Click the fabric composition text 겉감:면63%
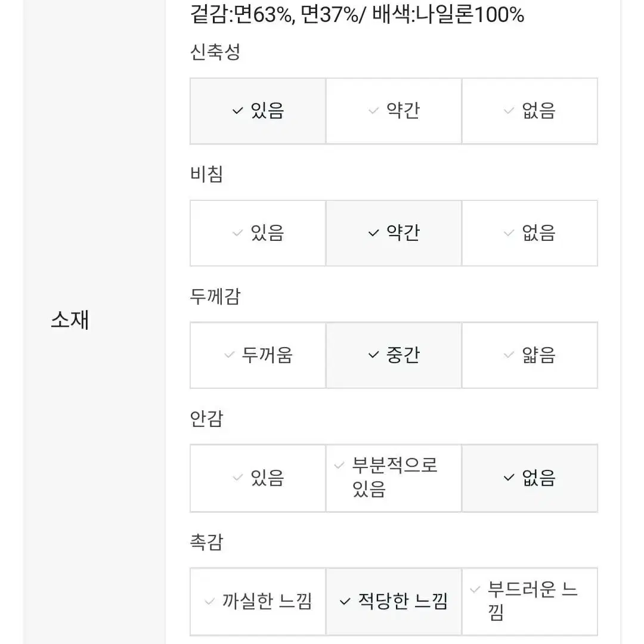 pos(241,14)
